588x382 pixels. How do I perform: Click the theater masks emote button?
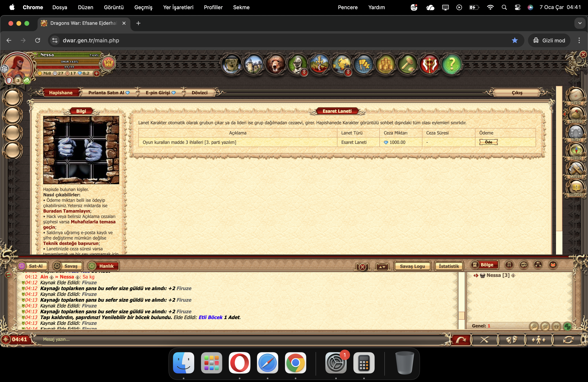click(x=511, y=340)
